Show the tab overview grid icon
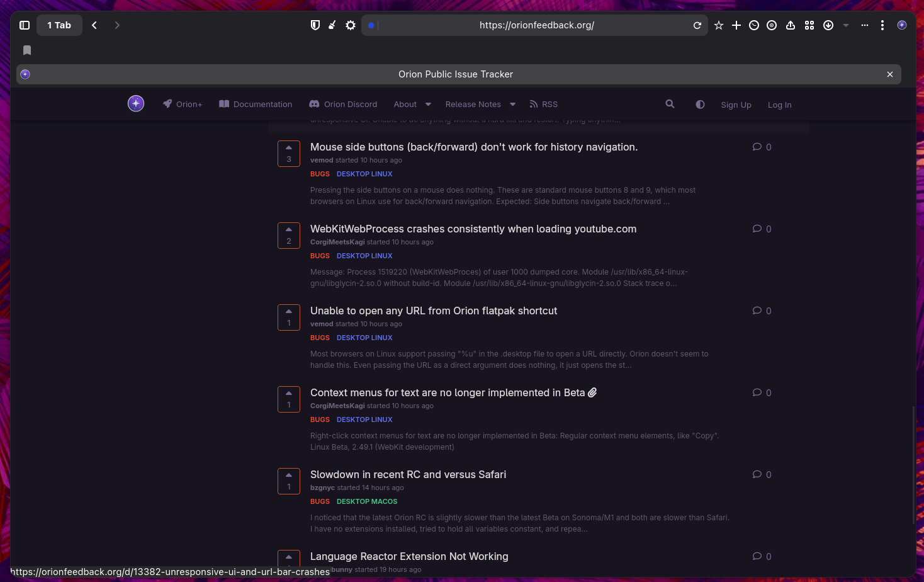 [x=809, y=25]
